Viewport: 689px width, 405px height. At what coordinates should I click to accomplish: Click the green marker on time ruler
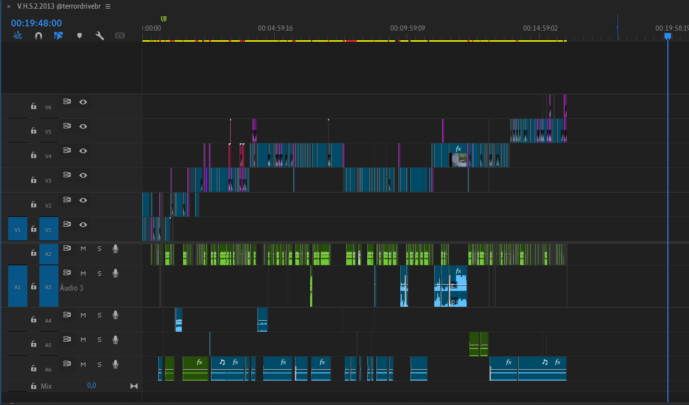tap(163, 19)
